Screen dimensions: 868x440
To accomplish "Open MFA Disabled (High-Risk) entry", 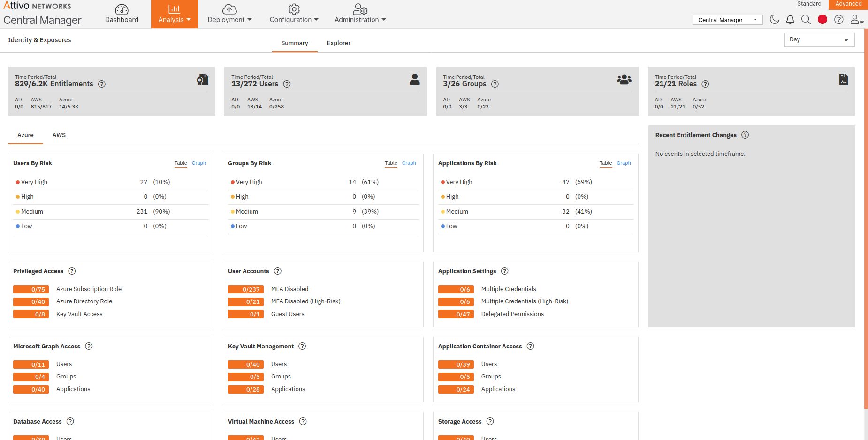I will pyautogui.click(x=306, y=301).
